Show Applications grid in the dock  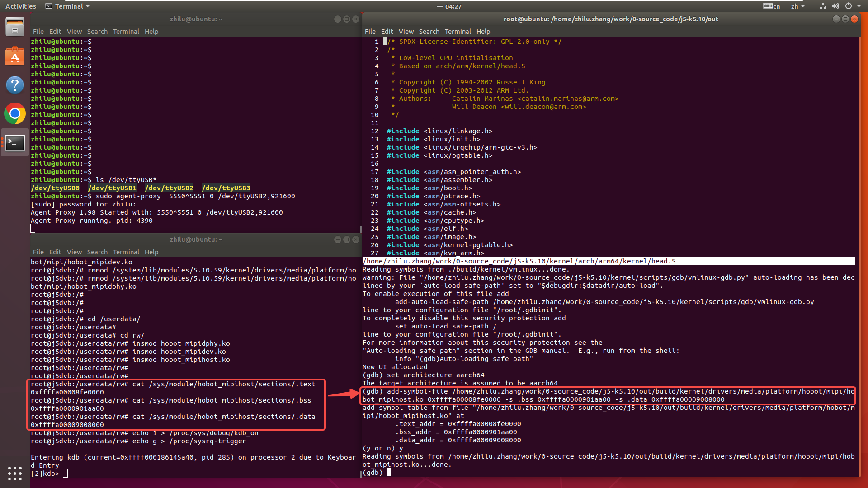pos(15,473)
